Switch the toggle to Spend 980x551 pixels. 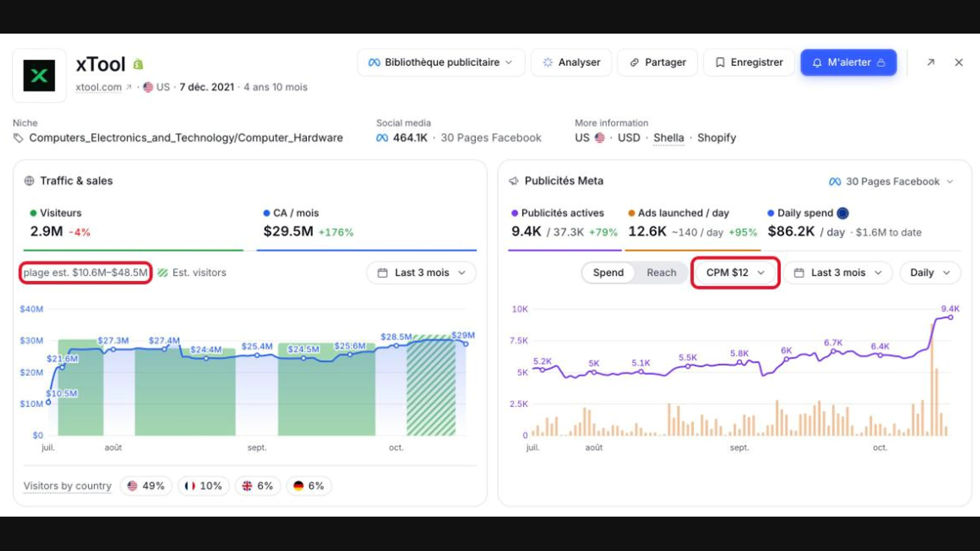click(x=608, y=273)
